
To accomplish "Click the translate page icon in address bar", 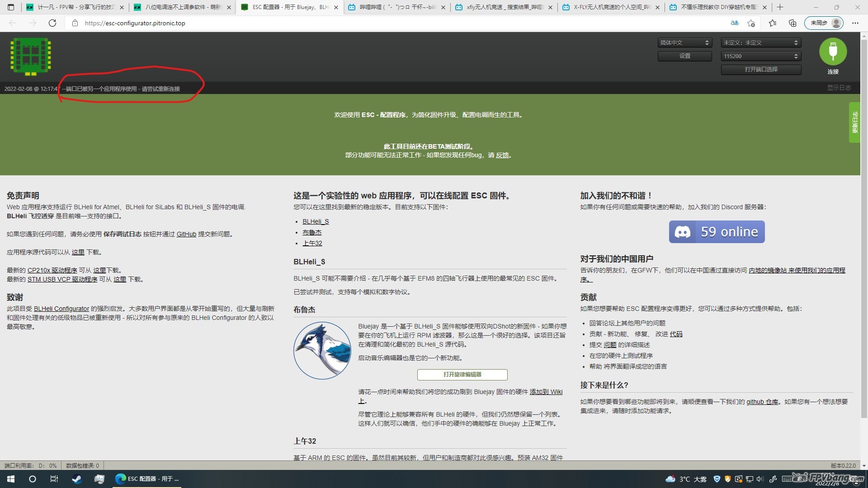I will [x=735, y=23].
